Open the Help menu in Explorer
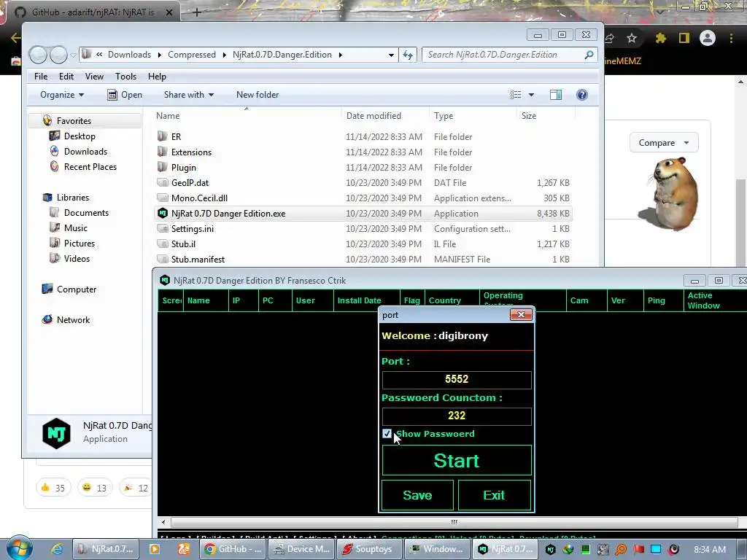This screenshot has width=747, height=560. [157, 76]
